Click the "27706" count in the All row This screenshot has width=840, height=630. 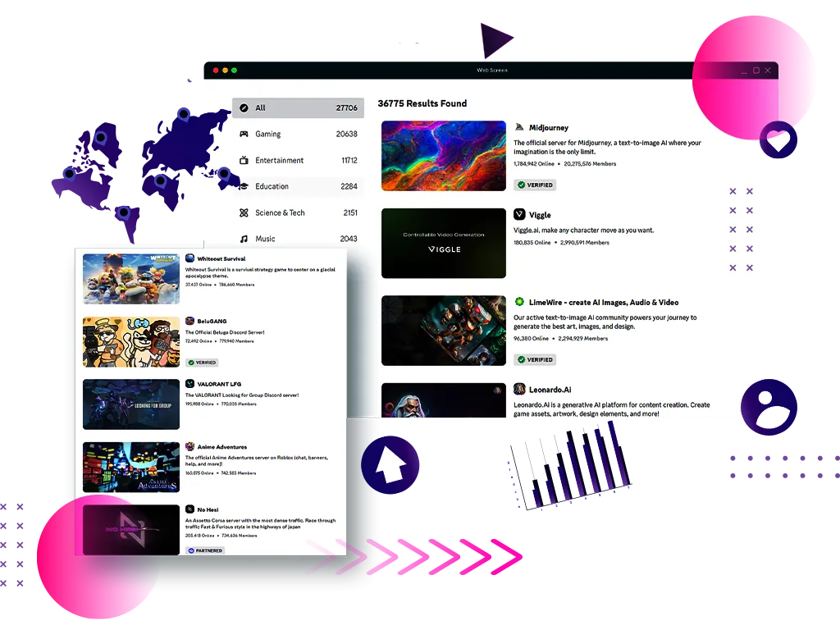347,107
